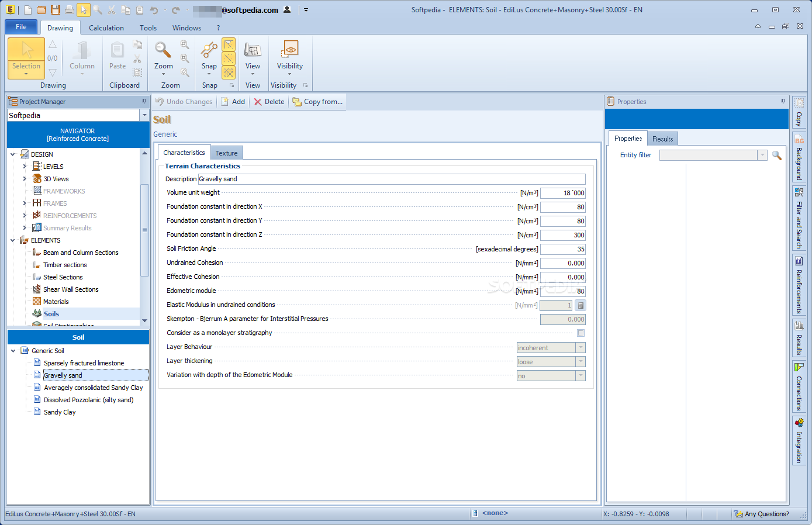Click the Open folder icon in quick access toolbar
Viewport: 812px width, 525px height.
[42, 10]
